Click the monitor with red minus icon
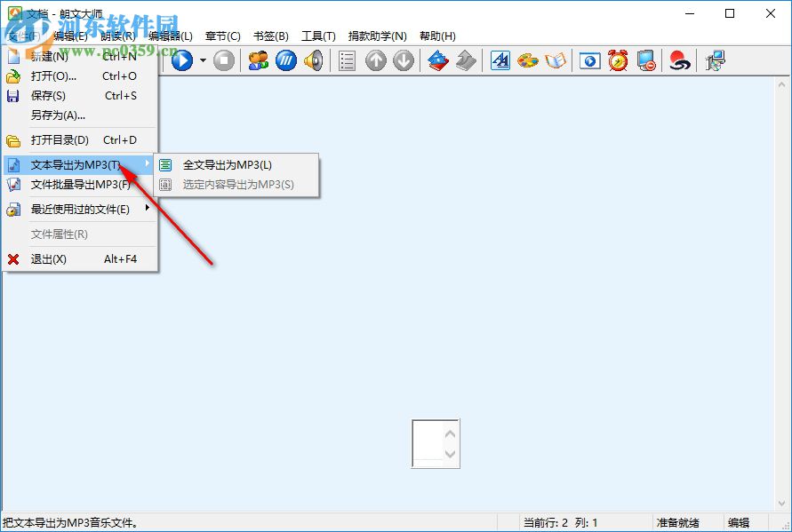The image size is (792, 532). coord(646,60)
